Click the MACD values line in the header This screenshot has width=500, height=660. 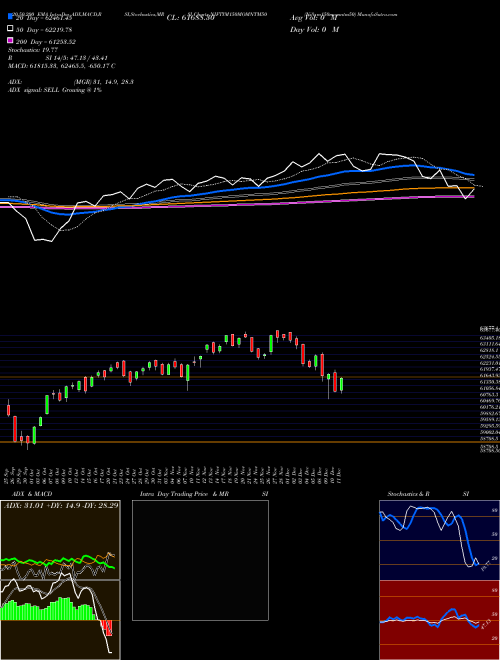pyautogui.click(x=62, y=66)
